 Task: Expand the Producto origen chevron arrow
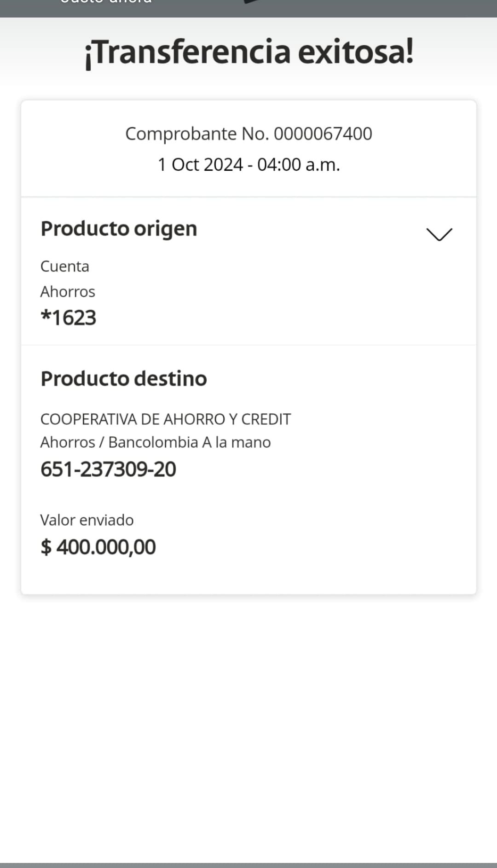pos(439,234)
